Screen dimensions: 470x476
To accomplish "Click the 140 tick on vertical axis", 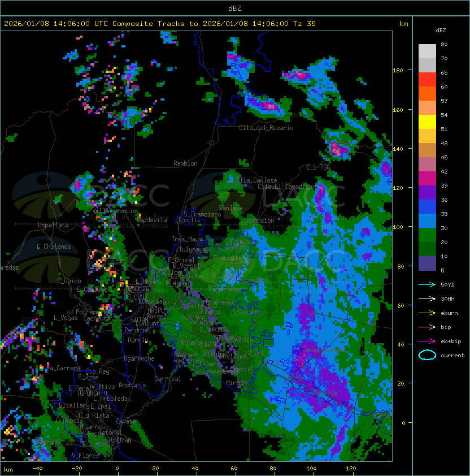I will coord(398,149).
